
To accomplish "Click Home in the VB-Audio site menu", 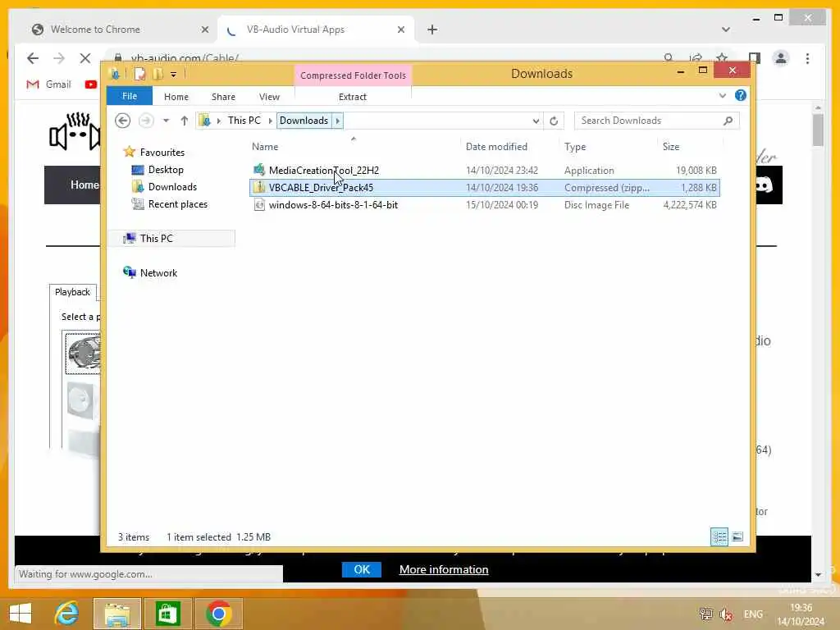I will [x=84, y=185].
